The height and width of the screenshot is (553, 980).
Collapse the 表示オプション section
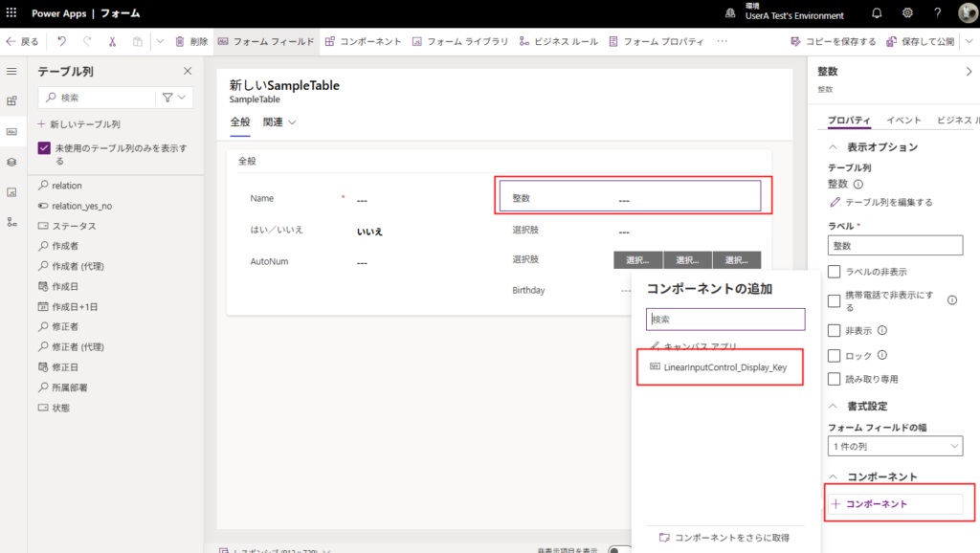point(833,147)
